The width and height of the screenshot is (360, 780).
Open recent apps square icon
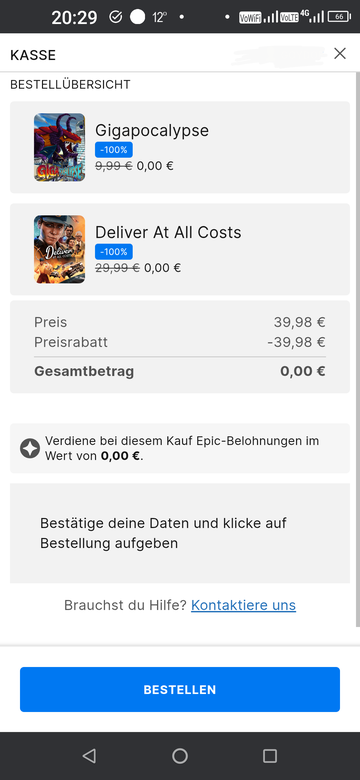270,756
